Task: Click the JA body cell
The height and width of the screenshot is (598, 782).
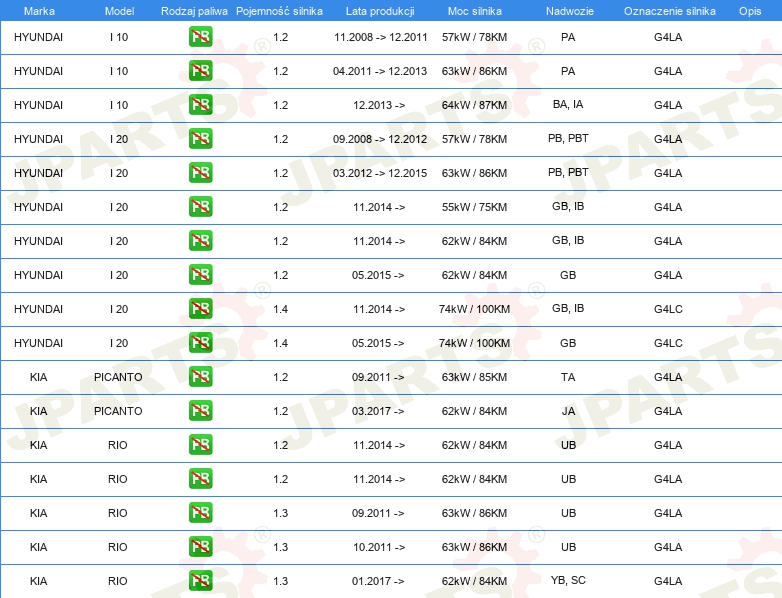Action: (568, 410)
